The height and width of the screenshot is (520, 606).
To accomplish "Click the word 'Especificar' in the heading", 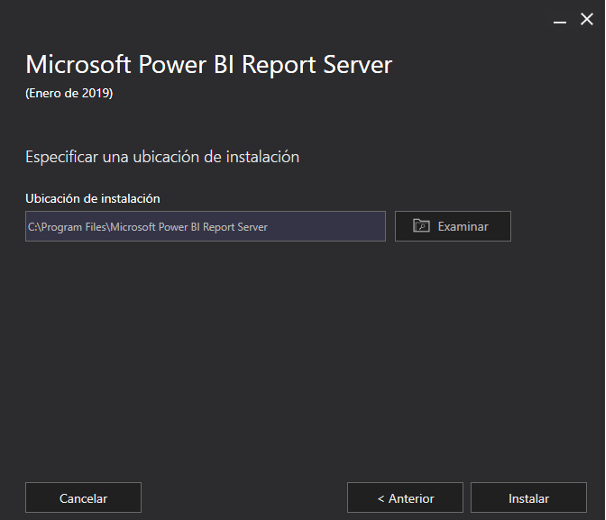I will point(58,157).
